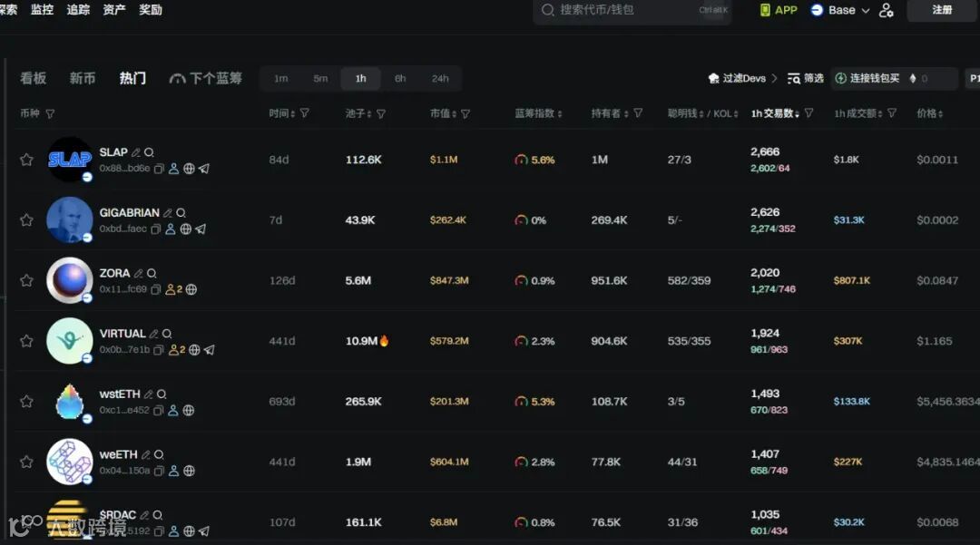Switch to 新币 tab

[x=83, y=78]
